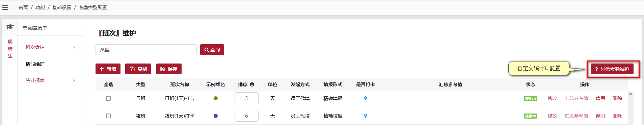Go to 基础设置 in the breadcrumb
This screenshot has height=125, width=644.
click(62, 7)
